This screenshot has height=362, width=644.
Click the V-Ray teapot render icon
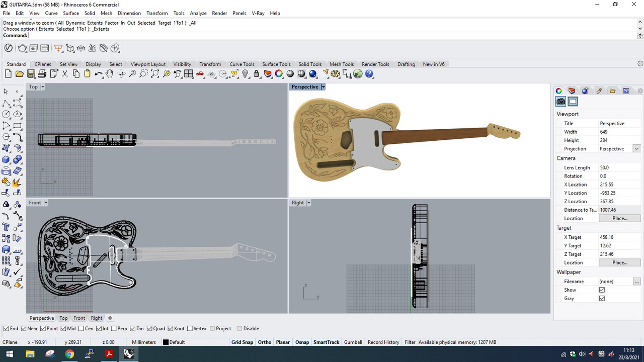pos(22,48)
